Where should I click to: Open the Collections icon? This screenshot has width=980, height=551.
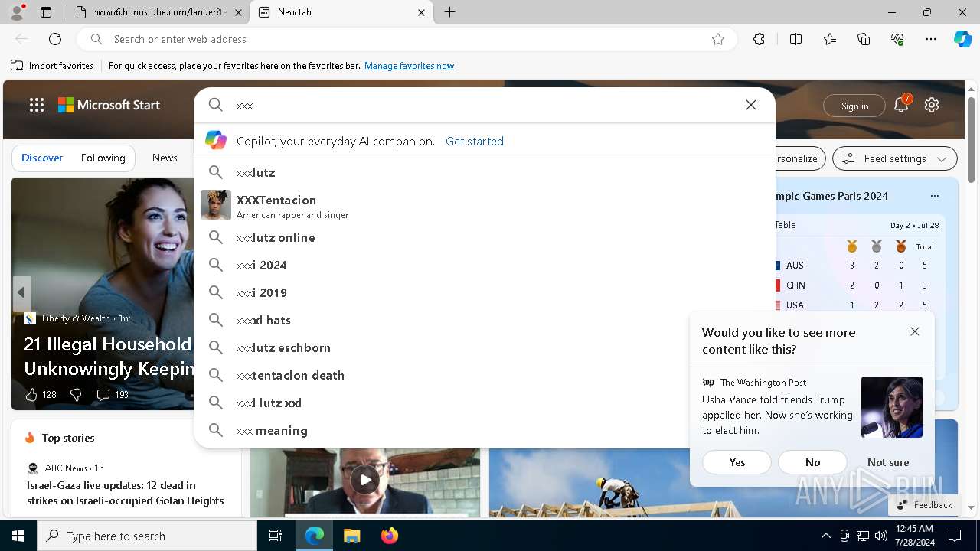(x=864, y=39)
